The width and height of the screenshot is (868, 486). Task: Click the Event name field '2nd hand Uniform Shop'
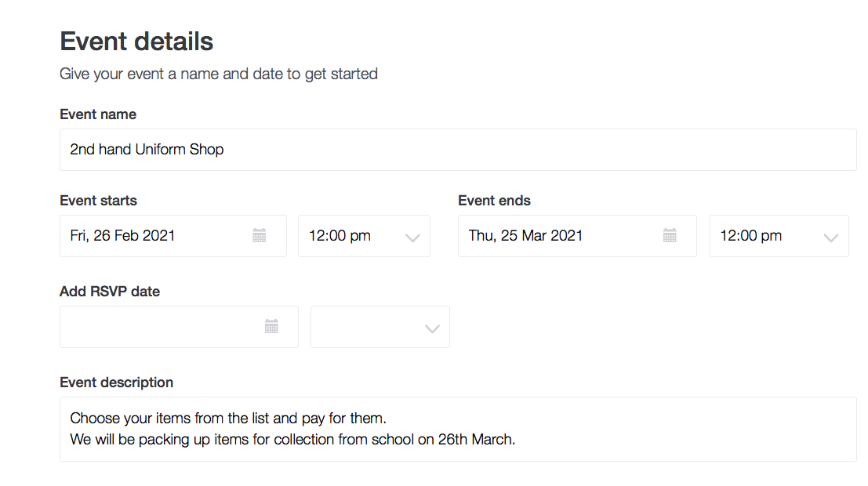click(458, 150)
